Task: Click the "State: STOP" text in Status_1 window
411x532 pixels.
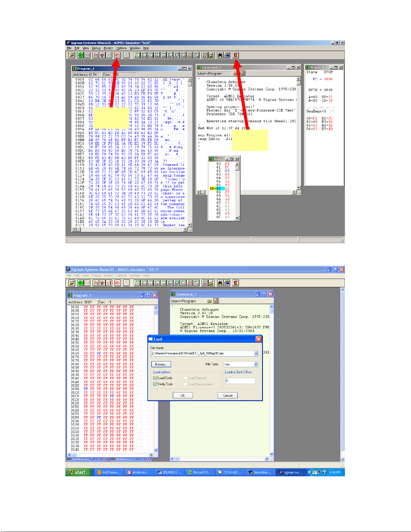Action: 319,72
